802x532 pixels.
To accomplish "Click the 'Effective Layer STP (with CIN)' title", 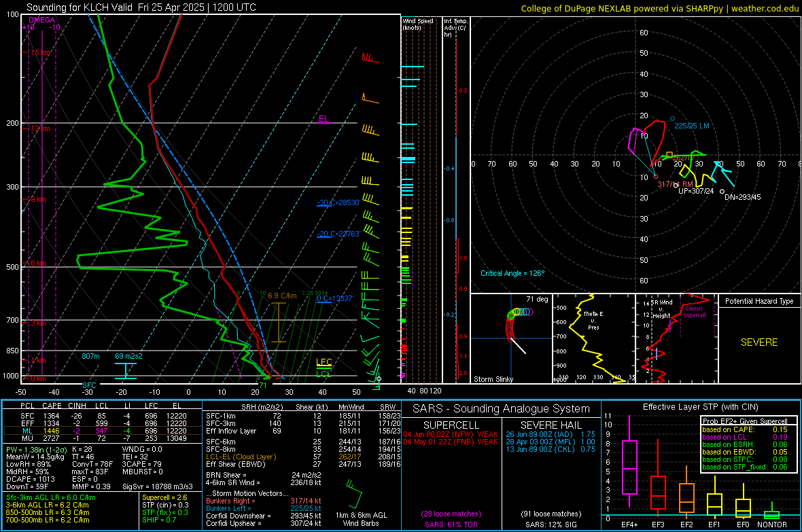I will (701, 407).
